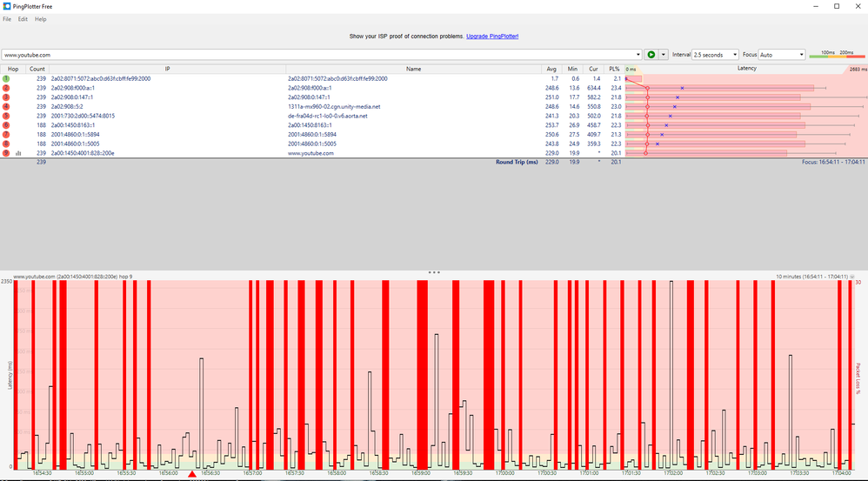Click the 16:57:00 time axis label
This screenshot has height=481, width=868.
(x=252, y=473)
